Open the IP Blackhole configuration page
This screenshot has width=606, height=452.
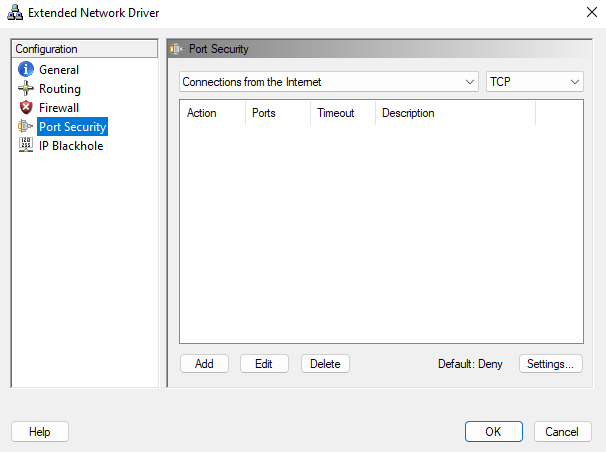pos(70,146)
